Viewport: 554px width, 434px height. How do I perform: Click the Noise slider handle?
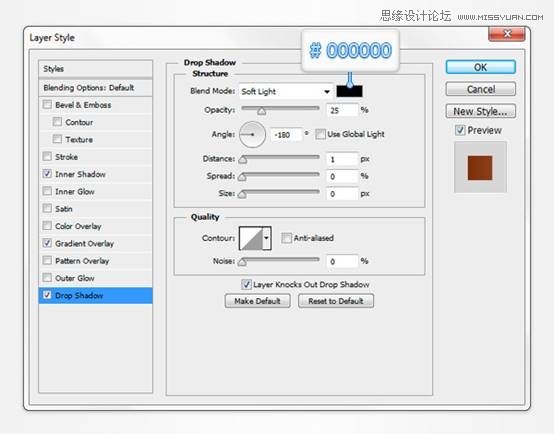tap(242, 262)
